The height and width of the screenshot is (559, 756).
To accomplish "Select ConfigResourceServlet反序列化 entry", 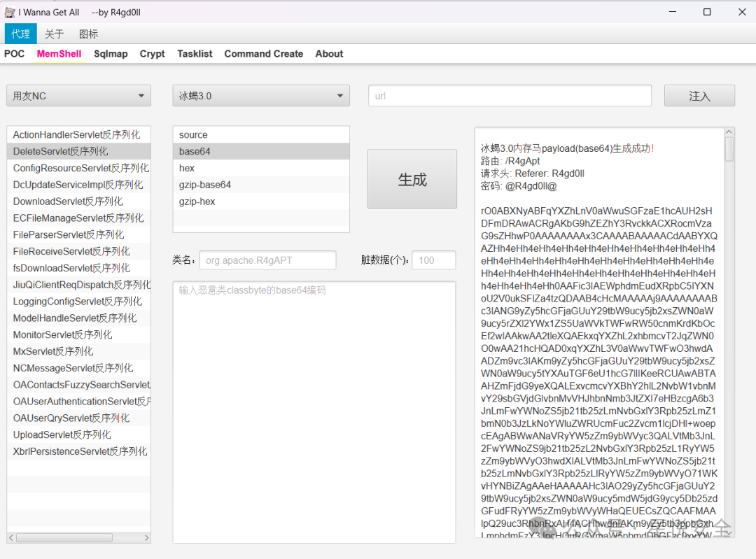I will 78,168.
